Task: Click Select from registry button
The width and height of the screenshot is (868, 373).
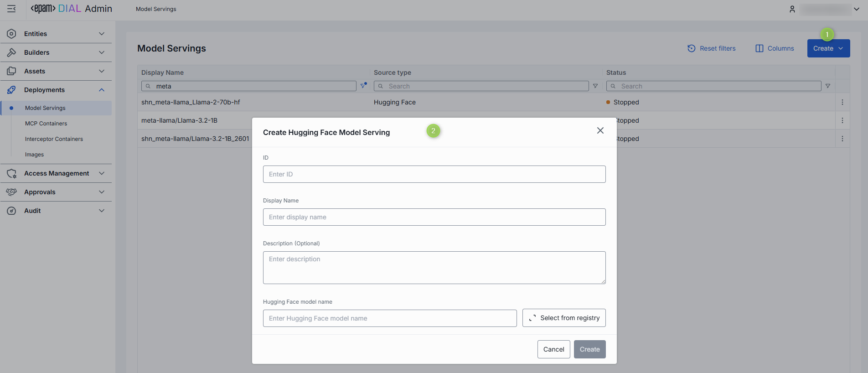Action: [x=563, y=318]
